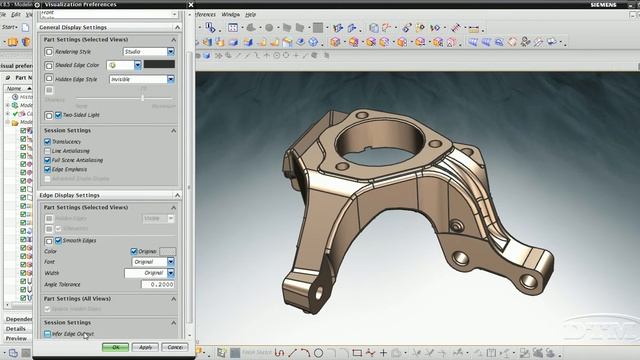
Task: Collapse the General Session Settings group
Action: click(173, 131)
